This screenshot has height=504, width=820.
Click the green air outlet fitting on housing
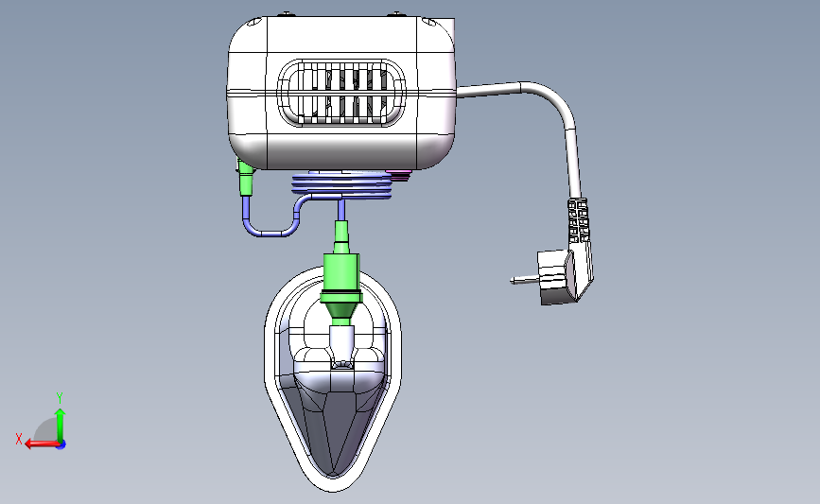point(245,177)
